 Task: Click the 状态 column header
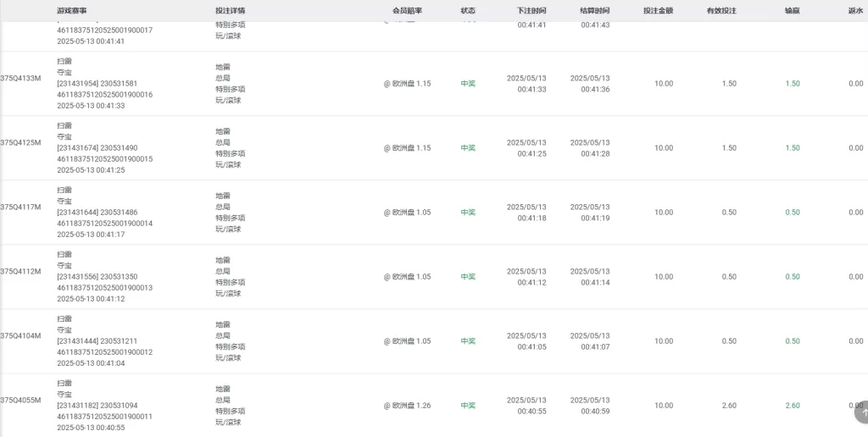tap(468, 10)
